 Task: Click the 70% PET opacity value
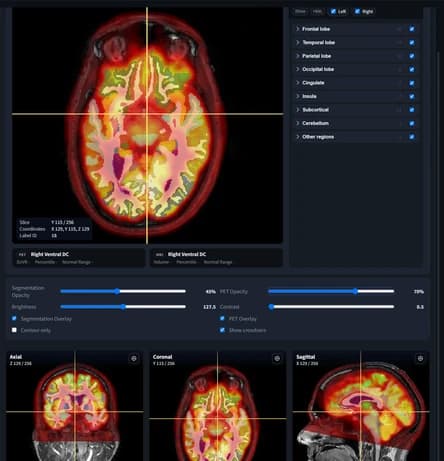pyautogui.click(x=419, y=292)
